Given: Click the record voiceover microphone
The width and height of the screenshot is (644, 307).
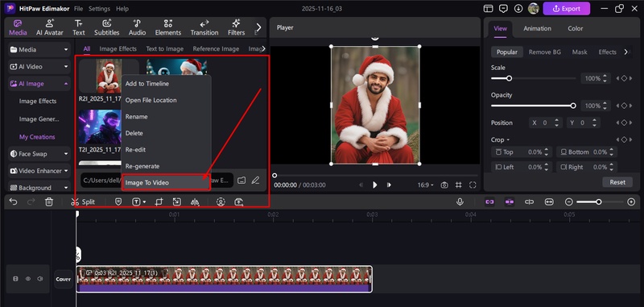Looking at the screenshot, I should 460,201.
